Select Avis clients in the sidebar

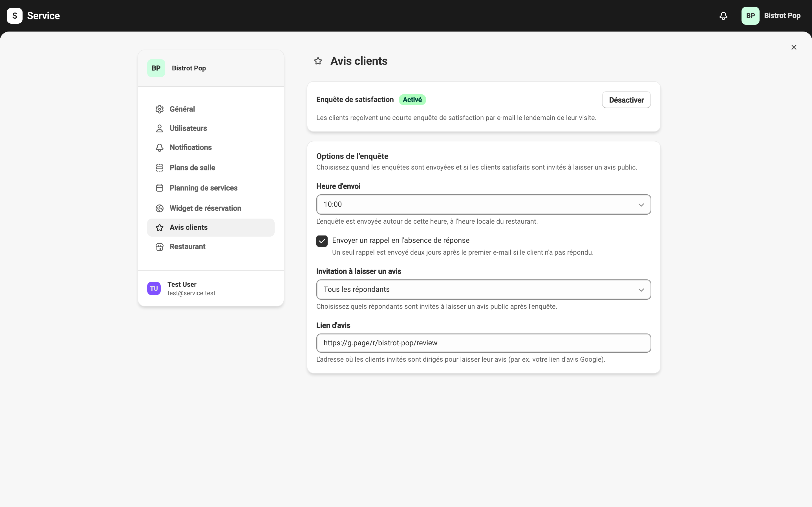coord(211,228)
